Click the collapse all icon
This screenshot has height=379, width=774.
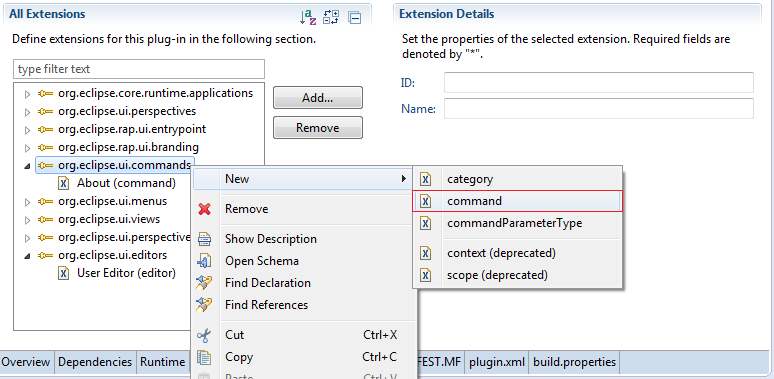pos(354,18)
